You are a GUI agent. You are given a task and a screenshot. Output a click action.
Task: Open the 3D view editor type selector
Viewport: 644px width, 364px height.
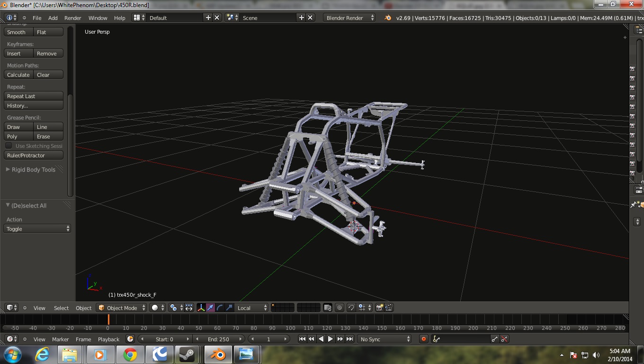(12, 308)
